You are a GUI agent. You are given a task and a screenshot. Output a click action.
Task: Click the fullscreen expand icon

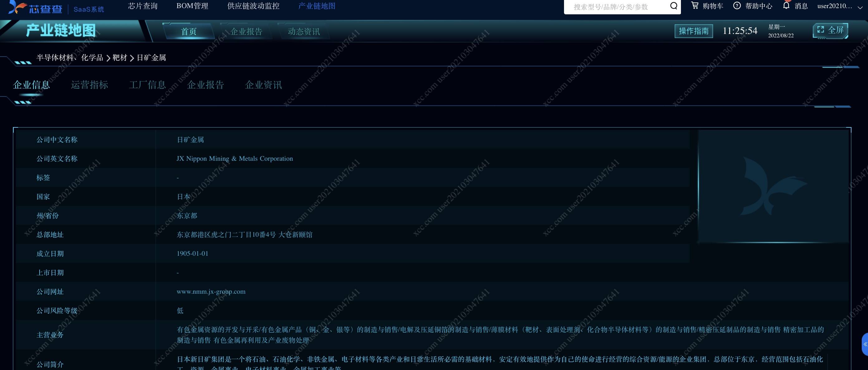[x=821, y=30]
